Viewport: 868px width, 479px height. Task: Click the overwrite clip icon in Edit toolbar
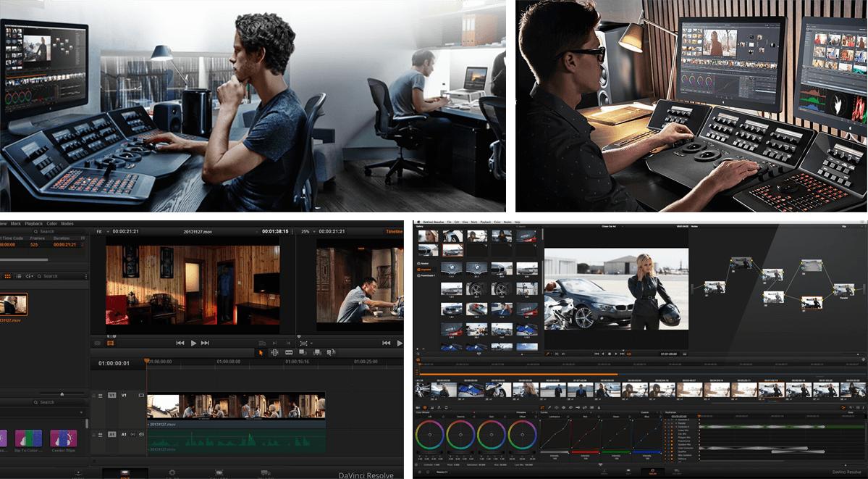[317, 353]
